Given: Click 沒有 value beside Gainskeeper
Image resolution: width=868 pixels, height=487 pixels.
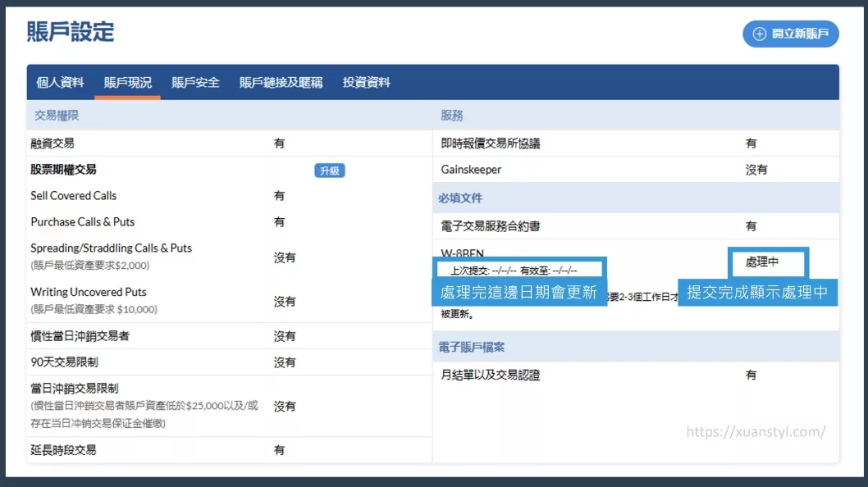Looking at the screenshot, I should pos(756,170).
